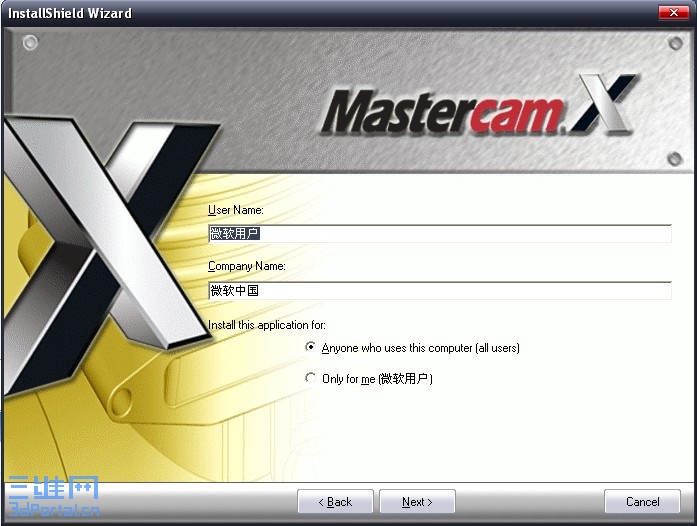Click the 'User Name:' label
Viewport: 697px width, 526px height.
(x=236, y=210)
